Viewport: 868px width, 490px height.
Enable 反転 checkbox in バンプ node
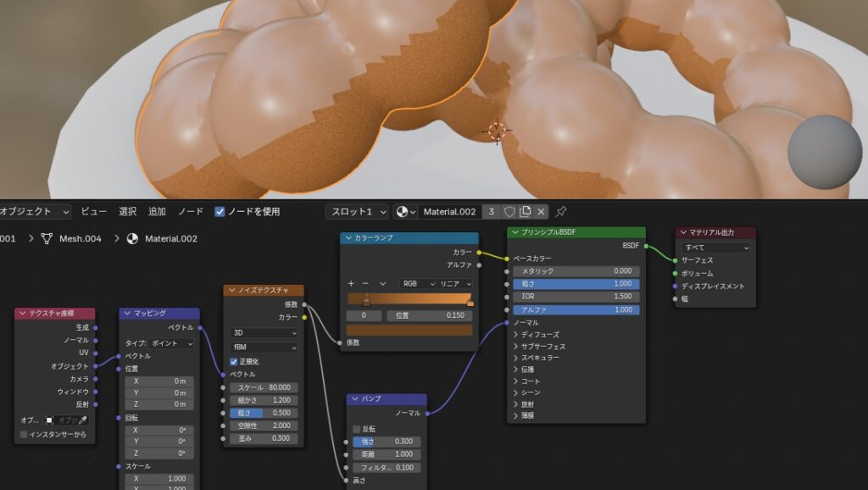357,429
